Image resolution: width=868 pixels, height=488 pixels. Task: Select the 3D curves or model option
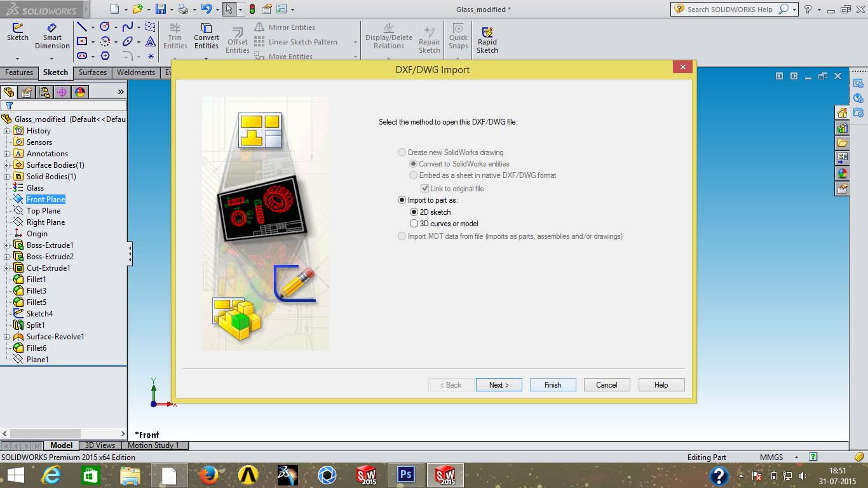[x=414, y=224]
